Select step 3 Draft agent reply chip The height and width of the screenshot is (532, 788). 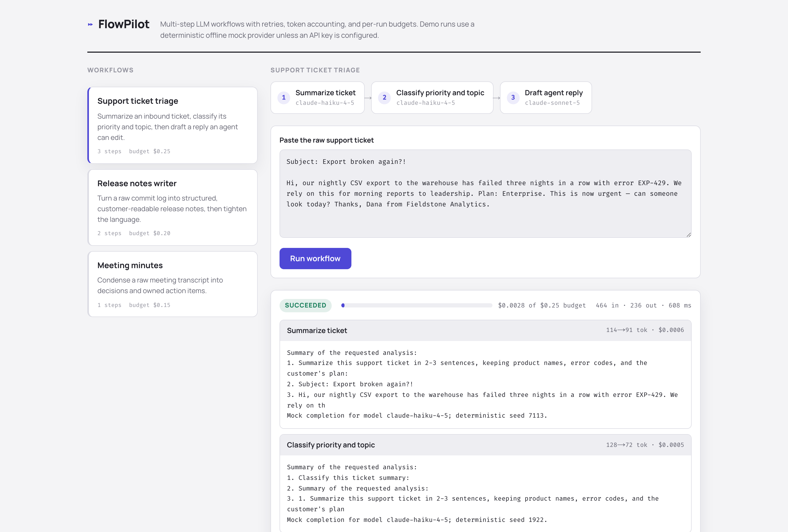click(545, 98)
